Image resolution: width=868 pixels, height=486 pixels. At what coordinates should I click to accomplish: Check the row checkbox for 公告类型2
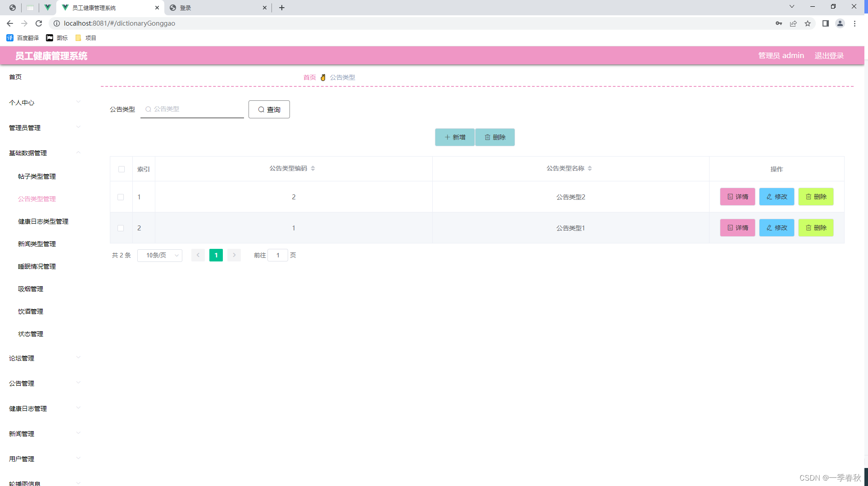[x=121, y=197]
